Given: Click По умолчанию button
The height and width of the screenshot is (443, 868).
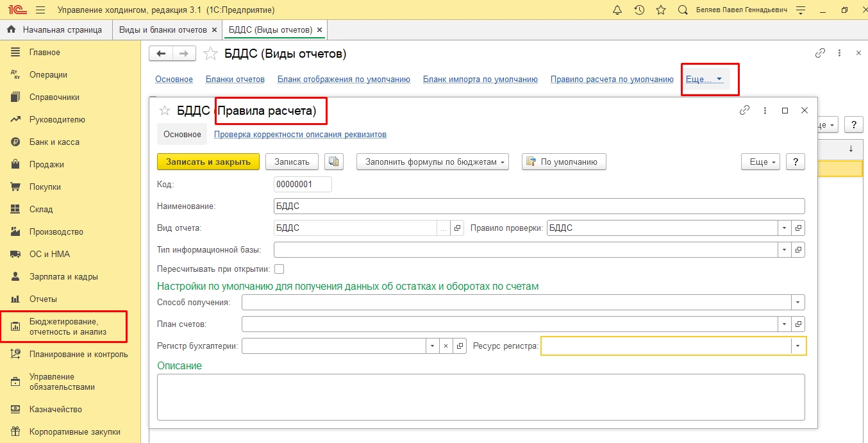Looking at the screenshot, I should click(x=563, y=162).
